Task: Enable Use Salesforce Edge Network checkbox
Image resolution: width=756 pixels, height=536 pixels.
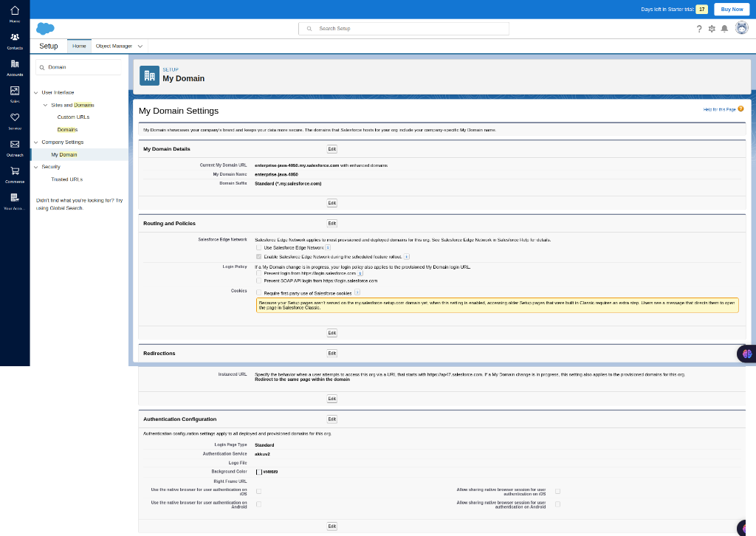Action: (x=258, y=247)
